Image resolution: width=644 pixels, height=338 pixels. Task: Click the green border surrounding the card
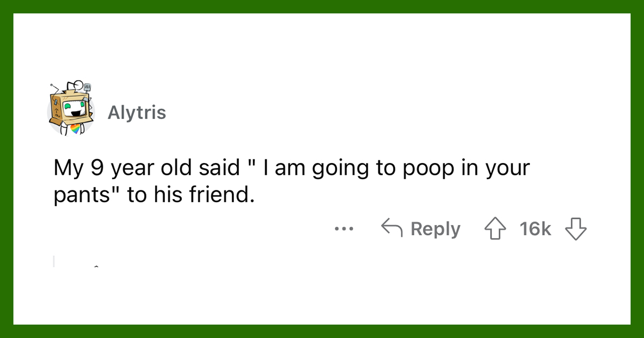[x=322, y=6]
